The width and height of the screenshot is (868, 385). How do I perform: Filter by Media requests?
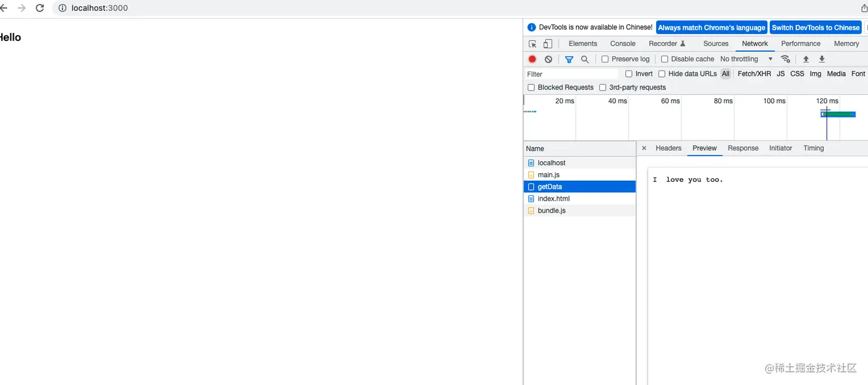tap(836, 74)
